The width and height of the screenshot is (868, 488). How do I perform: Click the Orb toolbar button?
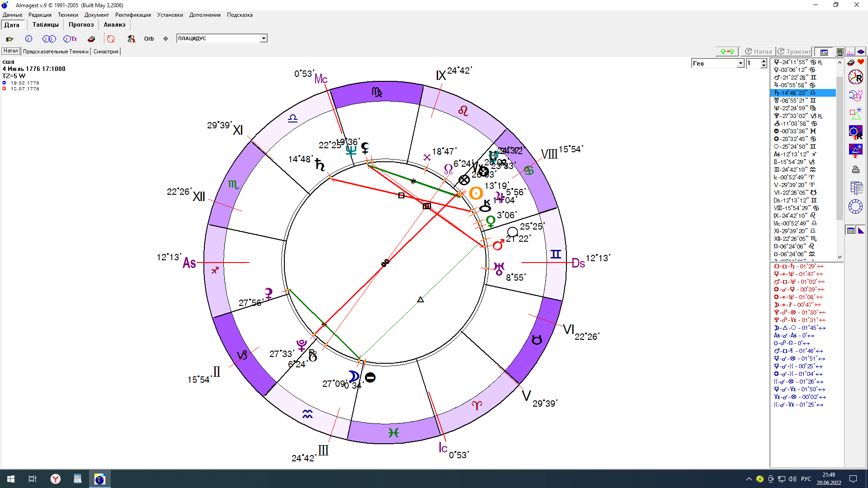click(149, 39)
